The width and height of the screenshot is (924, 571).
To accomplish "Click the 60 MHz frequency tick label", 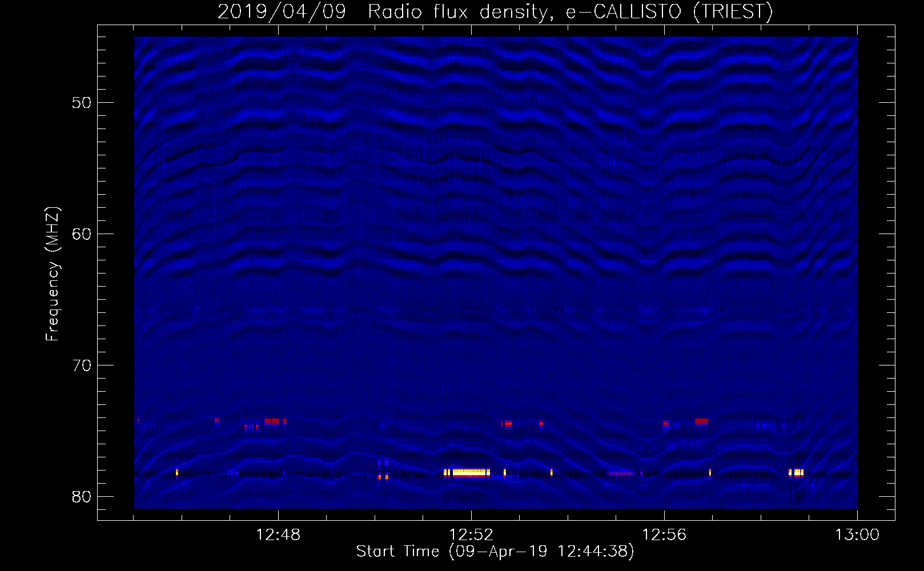I will pyautogui.click(x=82, y=234).
